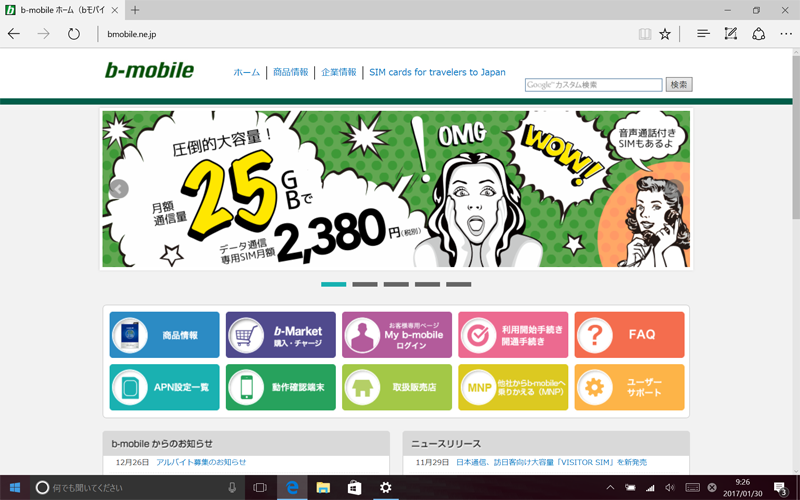Click the Cortana microphone icon

[232, 488]
